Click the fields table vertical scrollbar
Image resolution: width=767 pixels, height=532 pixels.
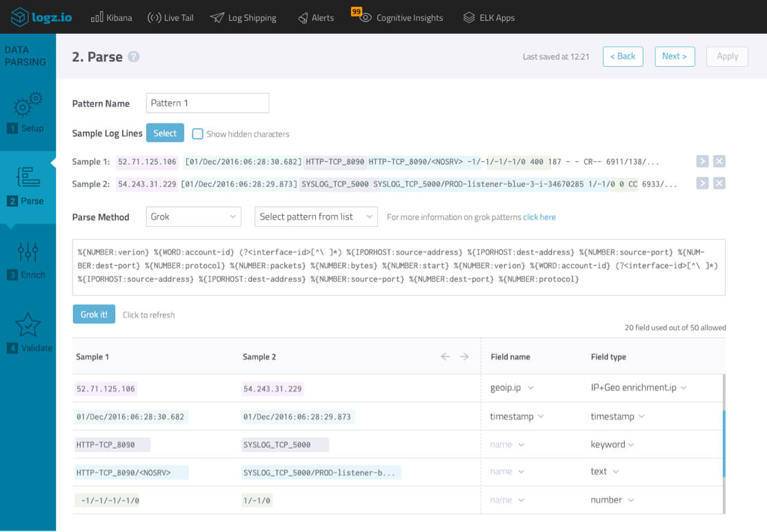pos(724,443)
